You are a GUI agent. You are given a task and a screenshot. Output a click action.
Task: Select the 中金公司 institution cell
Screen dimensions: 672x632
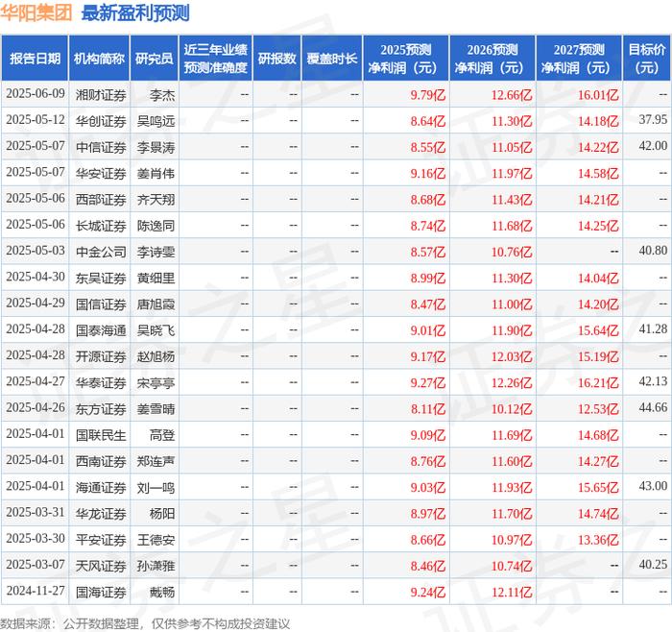coord(101,252)
